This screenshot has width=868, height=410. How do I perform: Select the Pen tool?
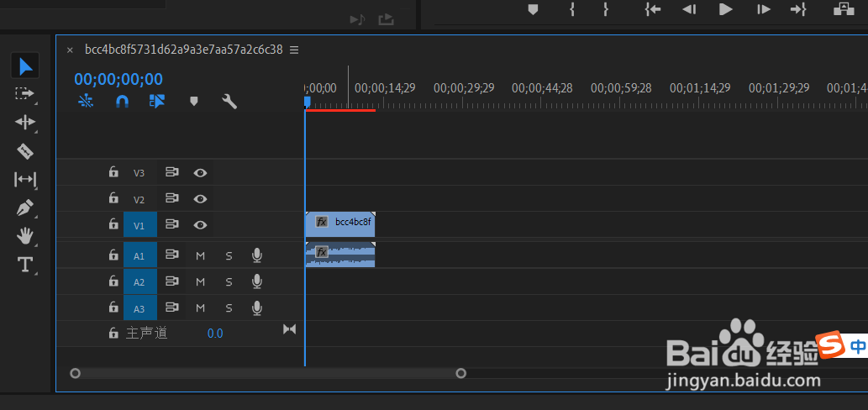(x=25, y=208)
